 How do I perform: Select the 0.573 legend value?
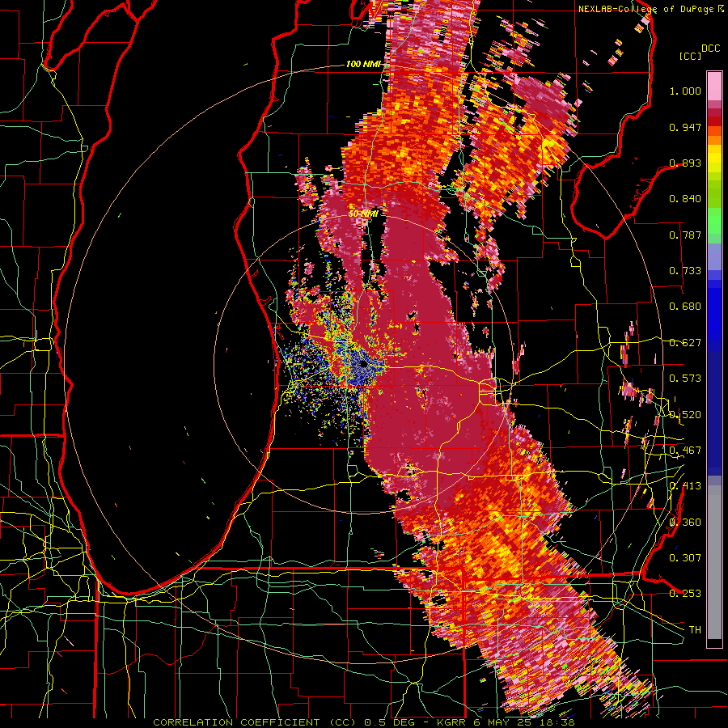point(685,379)
